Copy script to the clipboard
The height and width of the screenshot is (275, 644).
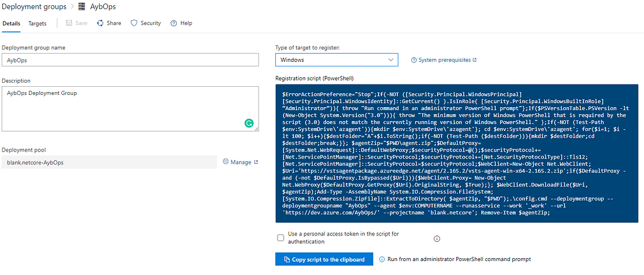tap(324, 259)
